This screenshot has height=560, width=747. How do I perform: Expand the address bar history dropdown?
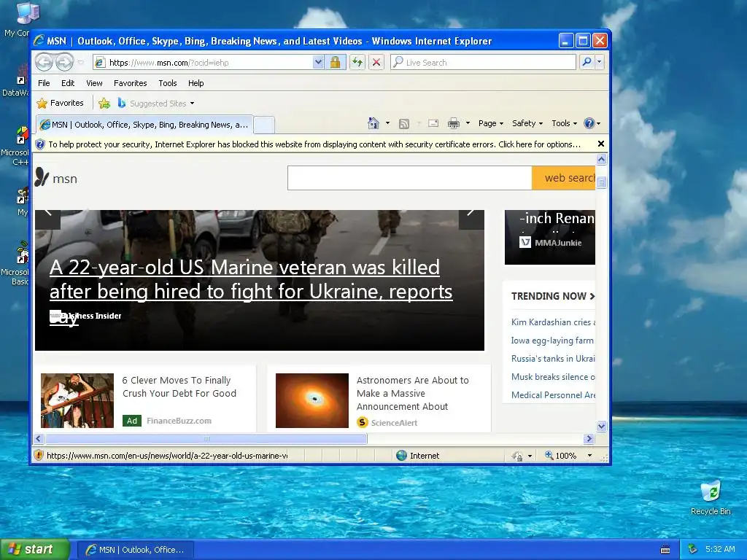click(318, 63)
